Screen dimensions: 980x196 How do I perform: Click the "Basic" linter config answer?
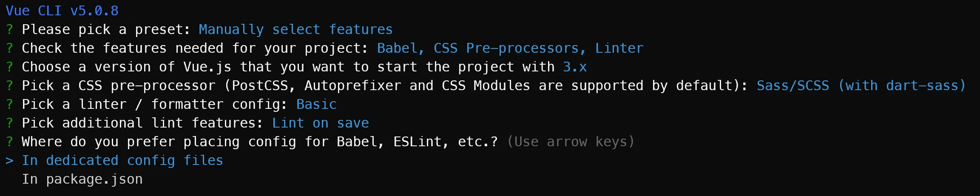tap(316, 105)
